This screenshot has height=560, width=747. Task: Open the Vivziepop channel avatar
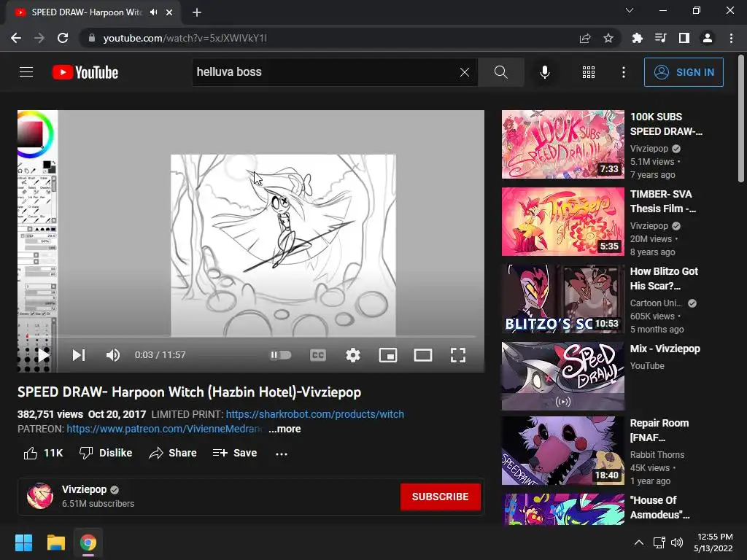[x=40, y=496]
